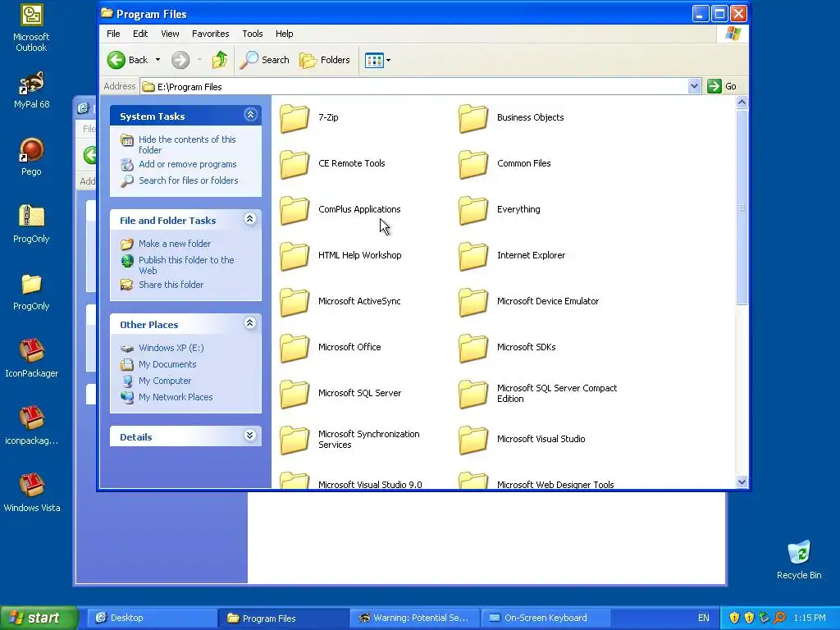The height and width of the screenshot is (630, 840).
Task: Collapse the Other Places panel
Action: tap(249, 323)
